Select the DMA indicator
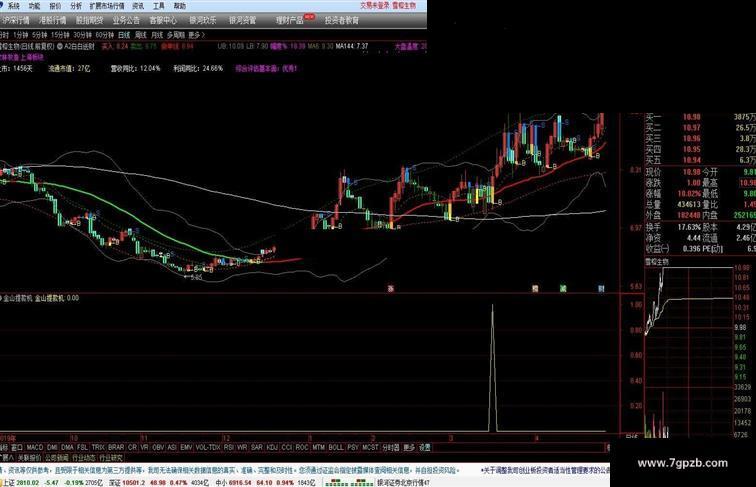The width and height of the screenshot is (756, 487). [x=68, y=447]
